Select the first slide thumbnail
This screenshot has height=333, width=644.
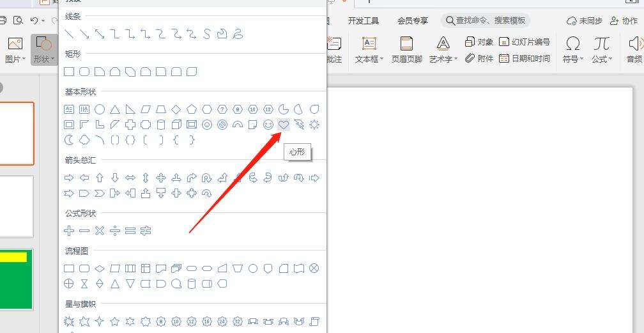17,134
